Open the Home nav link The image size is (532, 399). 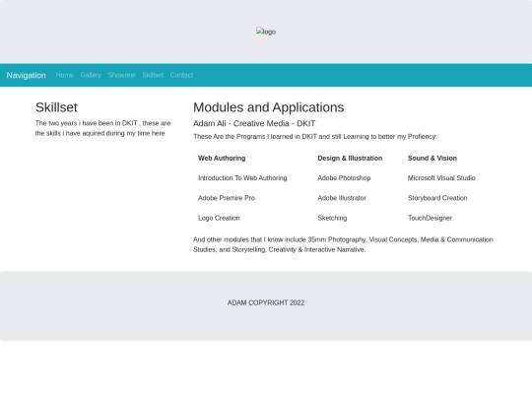click(64, 75)
